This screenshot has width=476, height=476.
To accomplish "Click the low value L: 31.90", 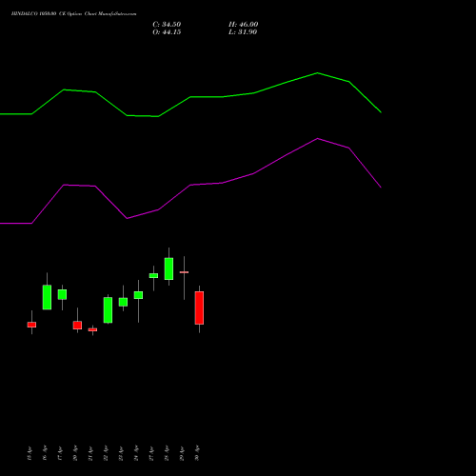I will [x=243, y=32].
